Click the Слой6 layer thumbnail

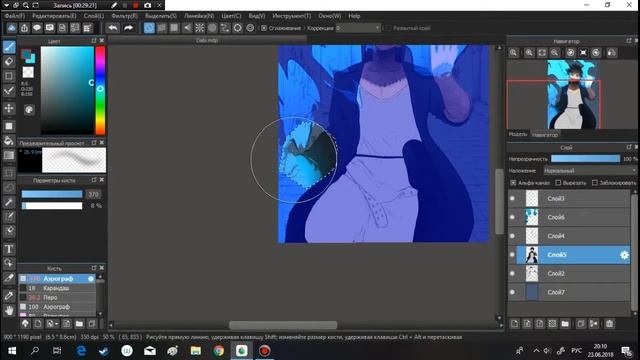532,217
